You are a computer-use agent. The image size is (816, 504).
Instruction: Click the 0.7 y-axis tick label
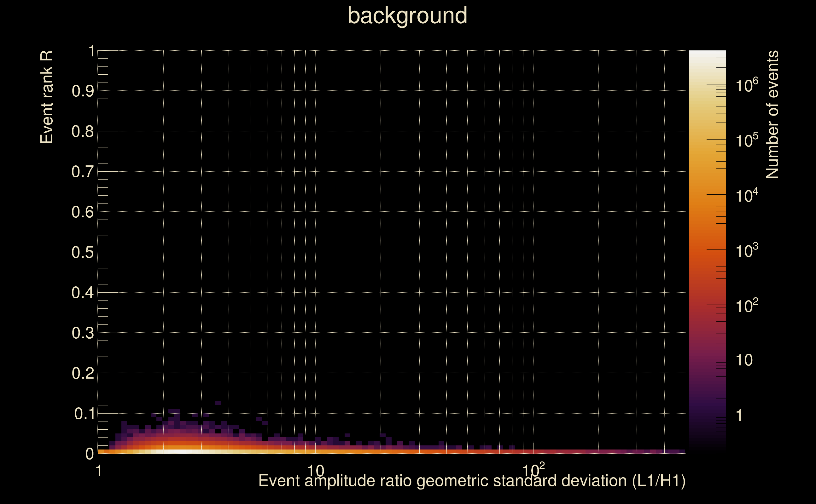[83, 172]
